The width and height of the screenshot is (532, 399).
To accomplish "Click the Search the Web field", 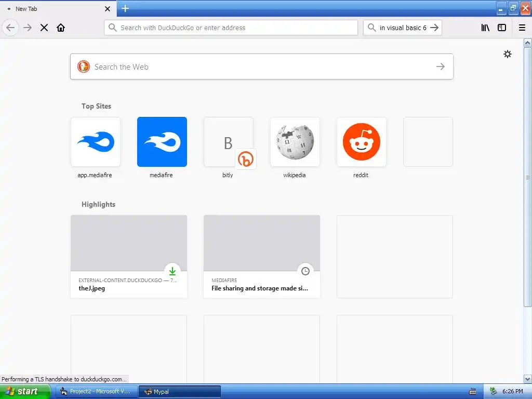I will (262, 66).
